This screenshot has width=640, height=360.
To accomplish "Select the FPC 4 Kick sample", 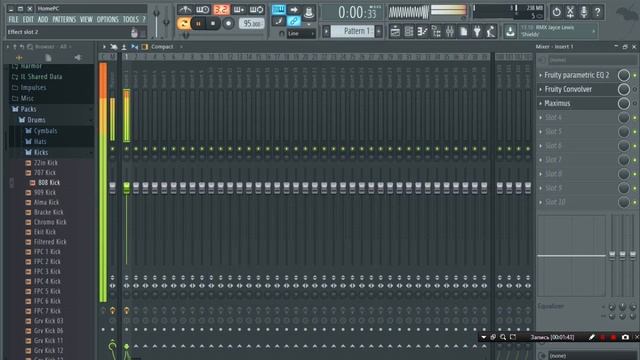I will (x=47, y=281).
